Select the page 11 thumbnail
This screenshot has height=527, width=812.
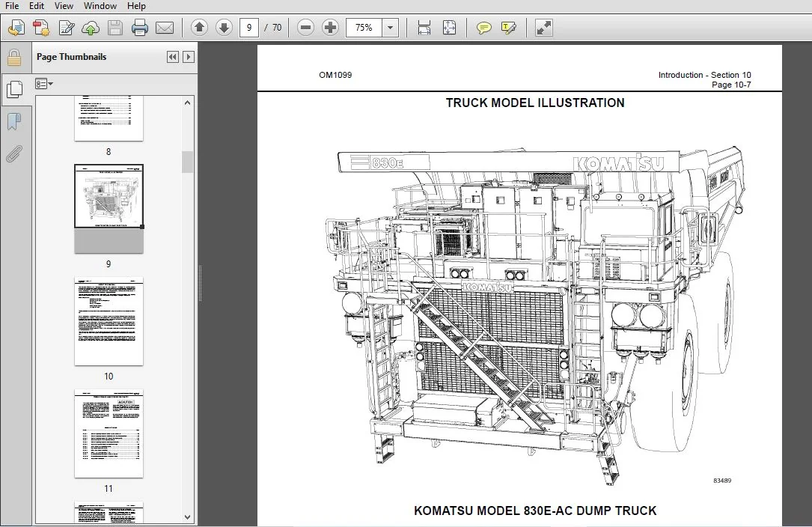click(109, 433)
